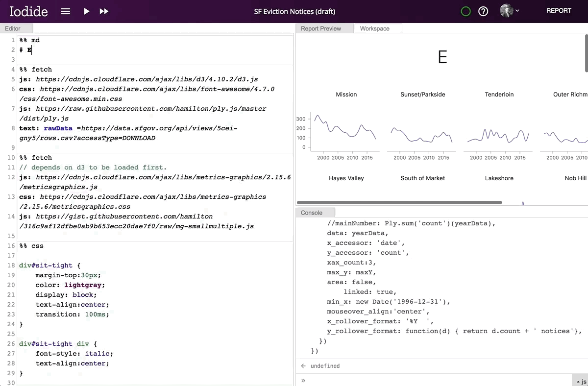Click 'linked: true,' in console
The width and height of the screenshot is (588, 386).
(x=370, y=292)
